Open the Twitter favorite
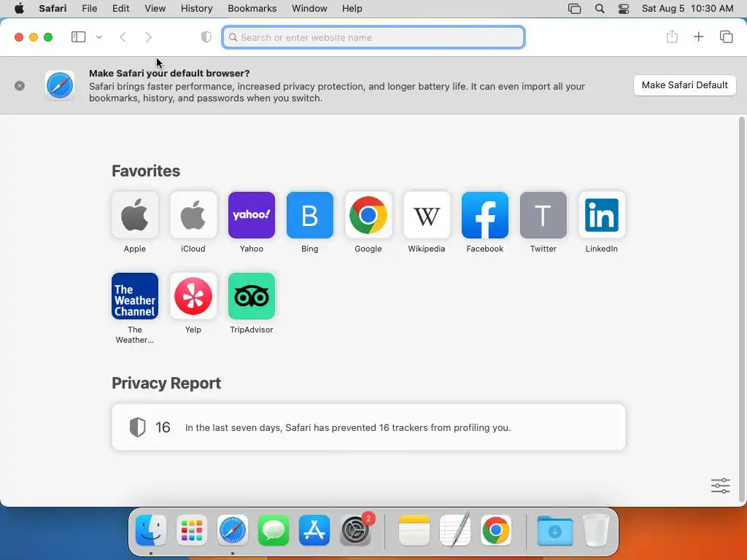The width and height of the screenshot is (747, 560). click(543, 215)
